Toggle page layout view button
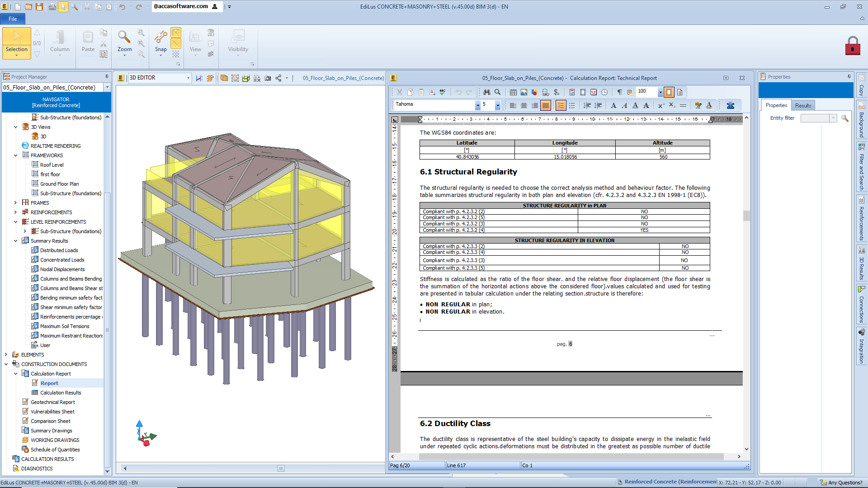Screen dimensions: 868x488 (x=669, y=92)
